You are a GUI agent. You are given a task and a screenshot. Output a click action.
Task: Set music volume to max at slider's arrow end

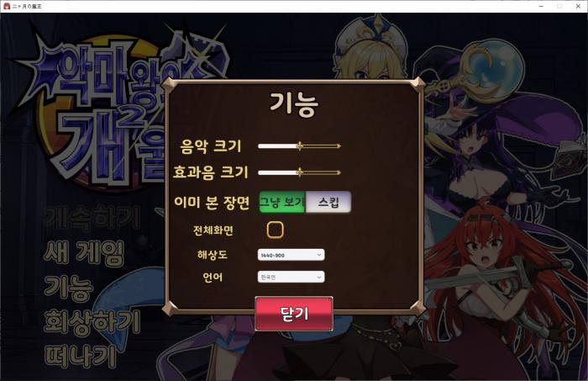[339, 146]
